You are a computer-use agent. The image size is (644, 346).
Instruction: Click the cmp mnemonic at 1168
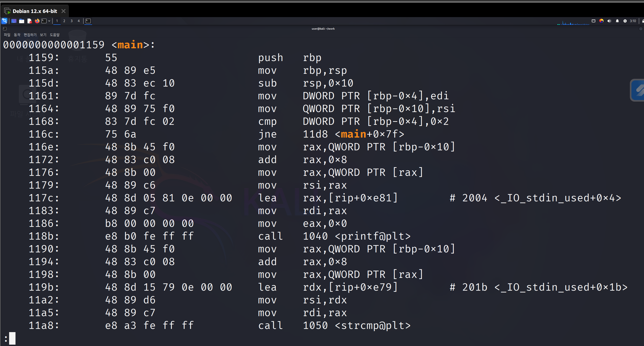(267, 122)
